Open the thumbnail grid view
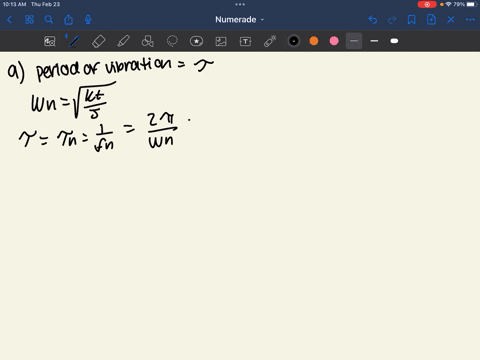 tap(29, 20)
